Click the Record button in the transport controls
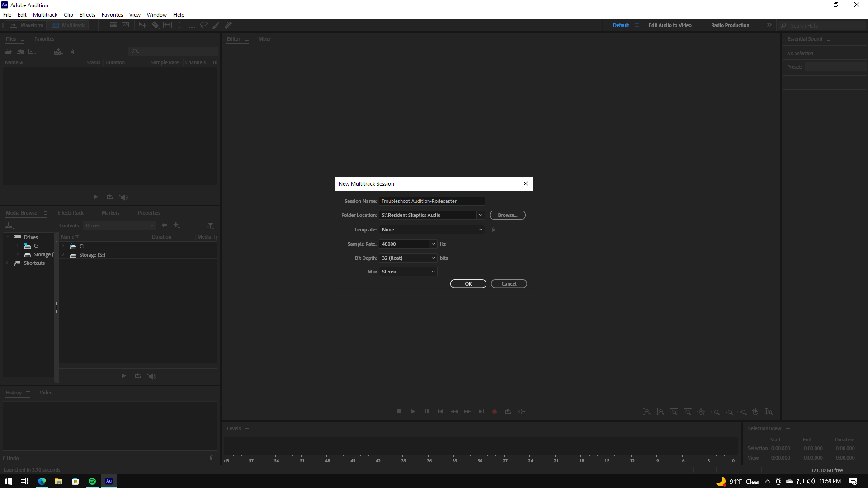Image resolution: width=868 pixels, height=488 pixels. (x=494, y=411)
